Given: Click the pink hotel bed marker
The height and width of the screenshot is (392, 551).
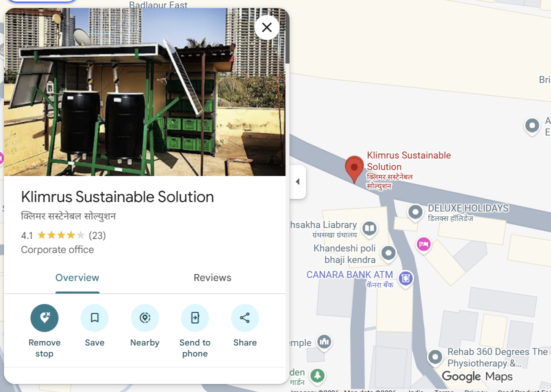Looking at the screenshot, I should [424, 244].
